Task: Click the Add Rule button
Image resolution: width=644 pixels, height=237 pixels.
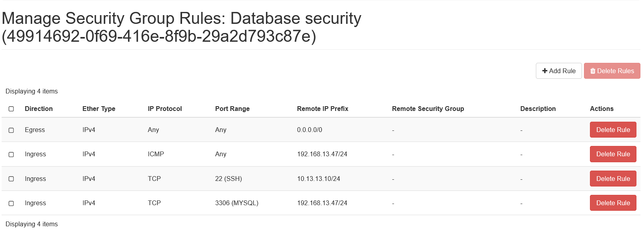Action: pos(559,71)
